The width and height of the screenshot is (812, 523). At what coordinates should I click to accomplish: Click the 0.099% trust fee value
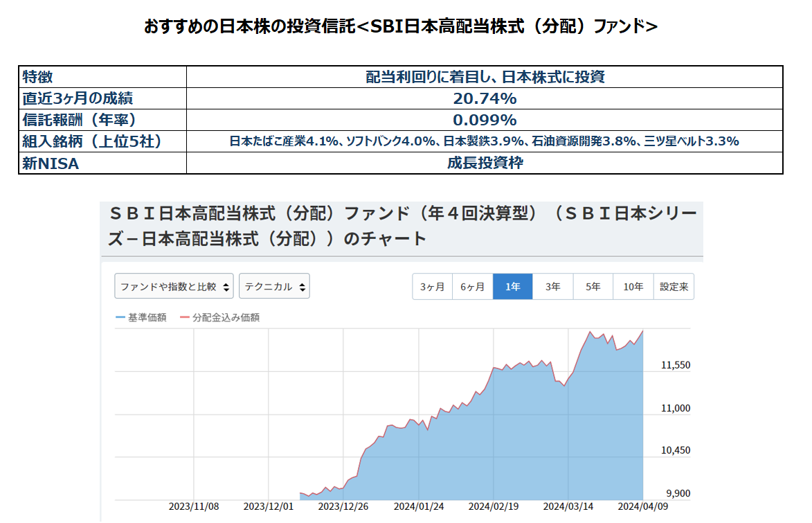485,120
